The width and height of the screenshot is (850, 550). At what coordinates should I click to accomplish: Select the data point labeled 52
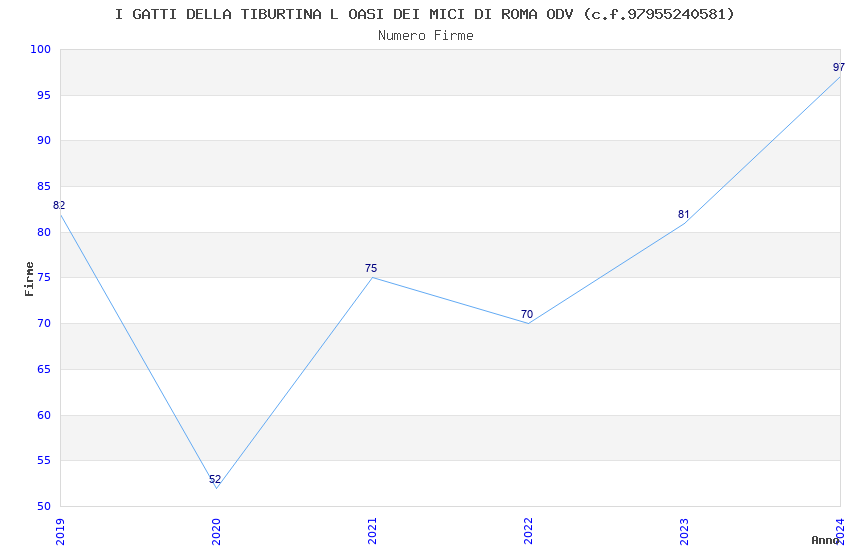tap(216, 488)
